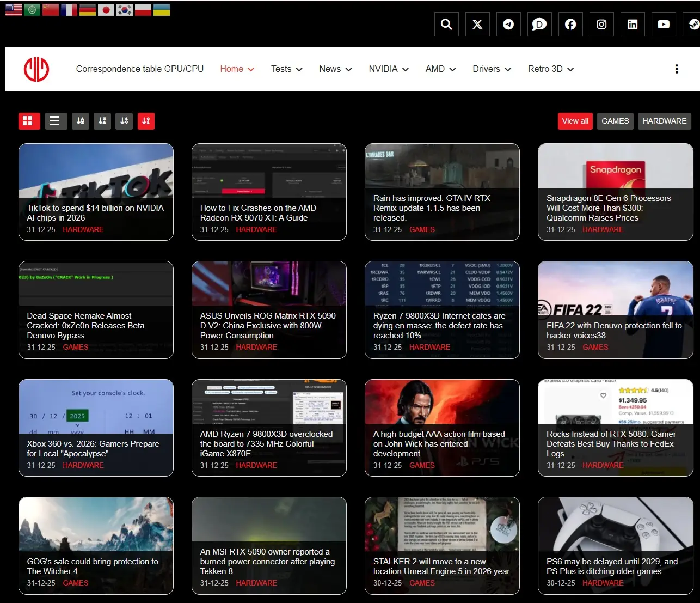This screenshot has height=603, width=700.
Task: Sort articles alphabetically A to Z
Action: (81, 121)
